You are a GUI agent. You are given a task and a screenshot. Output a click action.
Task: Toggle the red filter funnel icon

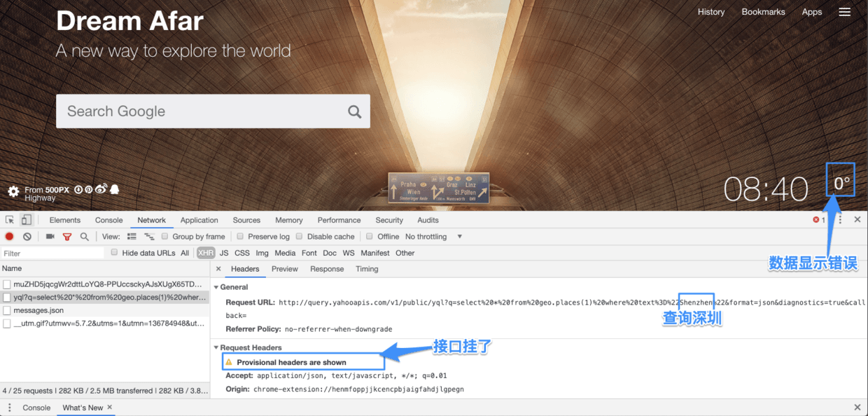67,237
